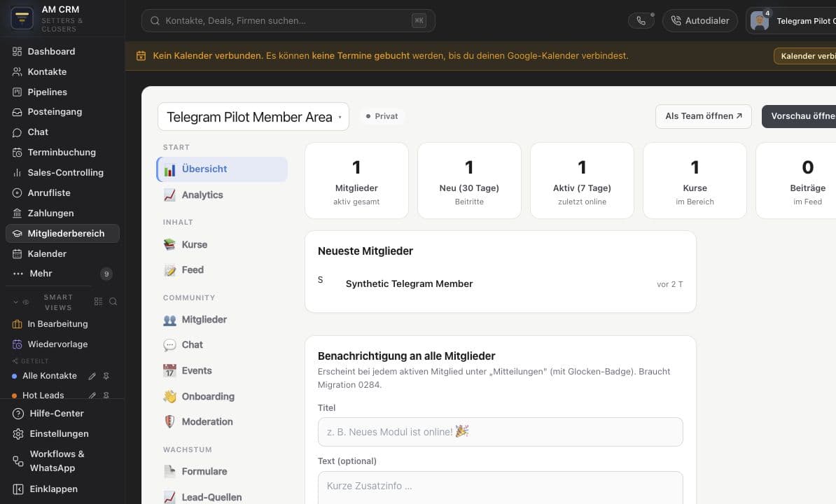Collapse the Smart Views section chevron
This screenshot has width=836, height=504.
click(15, 302)
